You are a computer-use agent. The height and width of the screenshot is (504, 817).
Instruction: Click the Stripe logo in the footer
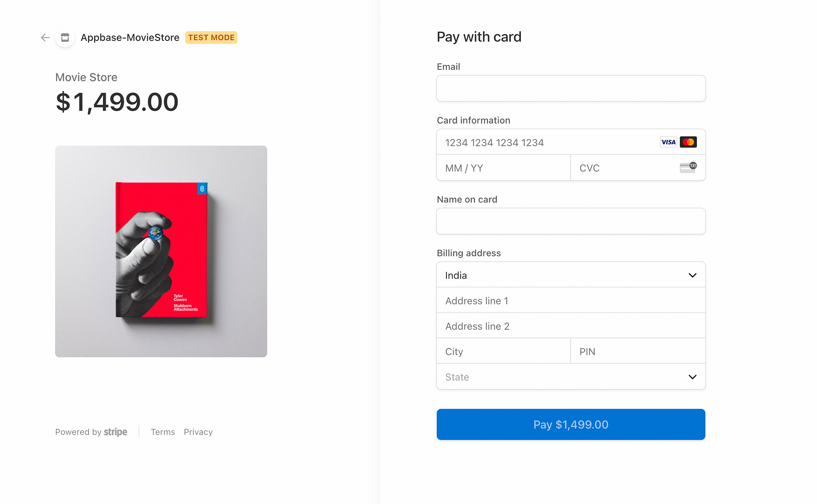click(x=116, y=432)
